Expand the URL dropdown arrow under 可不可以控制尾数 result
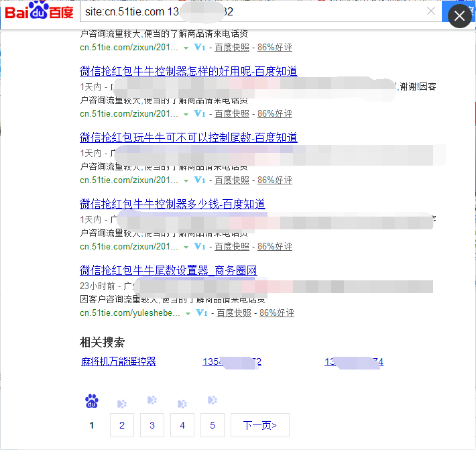Image resolution: width=476 pixels, height=450 pixels. pos(186,181)
